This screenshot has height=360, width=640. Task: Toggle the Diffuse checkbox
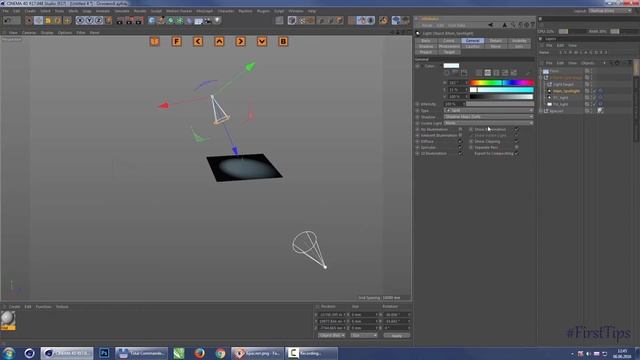[460, 141]
